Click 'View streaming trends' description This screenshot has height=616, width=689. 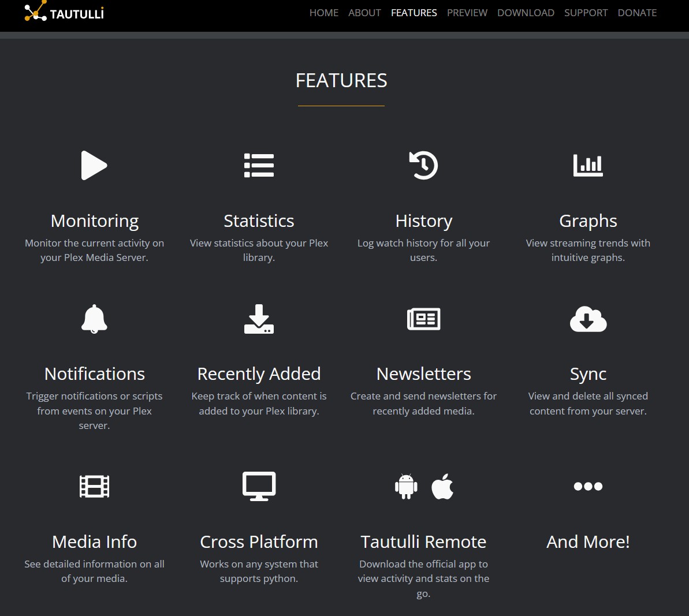[x=588, y=250]
